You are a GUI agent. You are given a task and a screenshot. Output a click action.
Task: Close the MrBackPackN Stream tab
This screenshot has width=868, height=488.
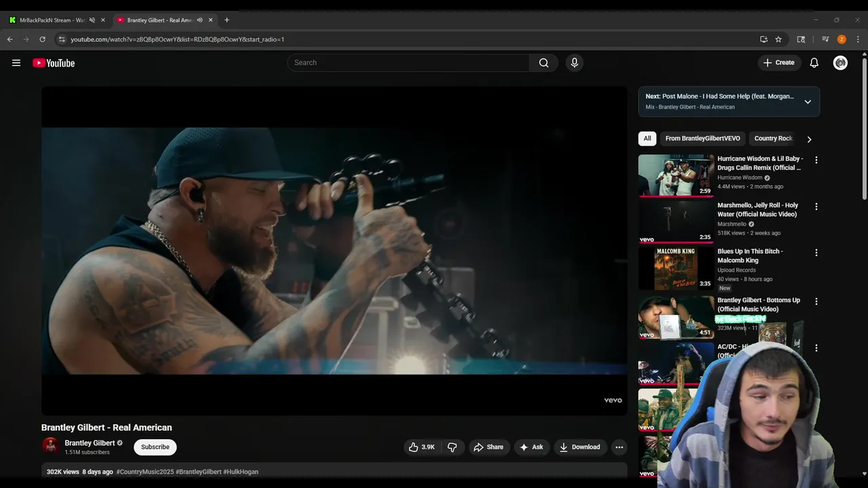click(103, 20)
